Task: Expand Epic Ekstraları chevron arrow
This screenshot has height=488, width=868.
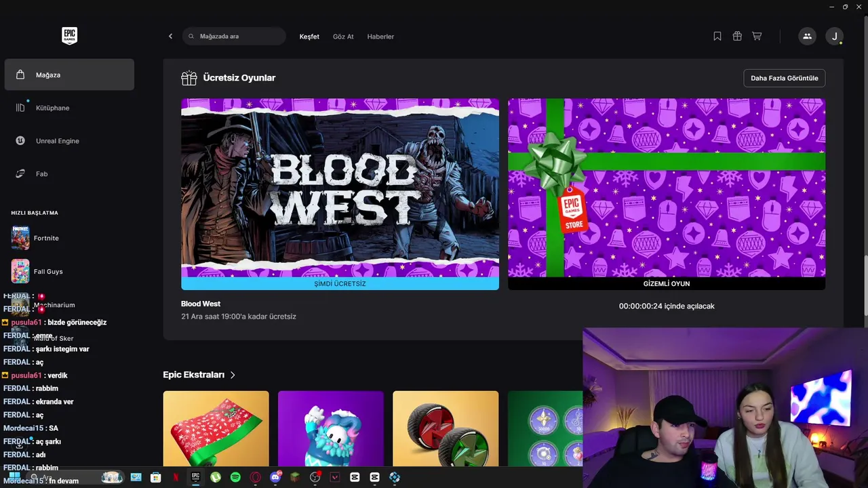Action: click(x=233, y=375)
